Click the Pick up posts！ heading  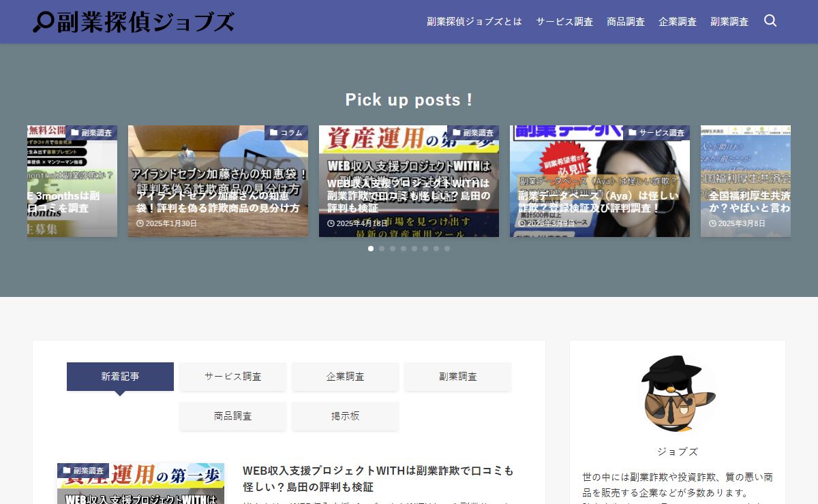pos(409,99)
